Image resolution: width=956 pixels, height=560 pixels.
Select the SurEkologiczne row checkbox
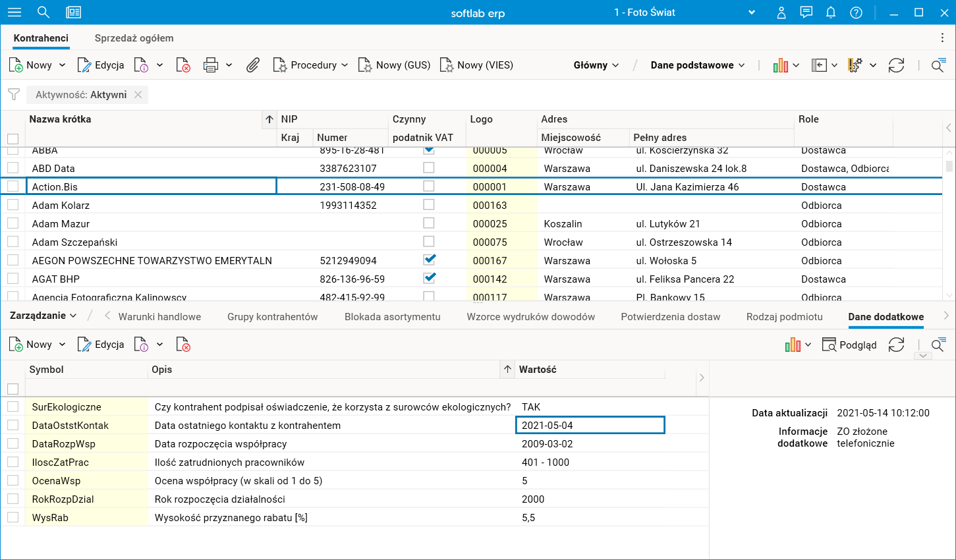(x=13, y=406)
